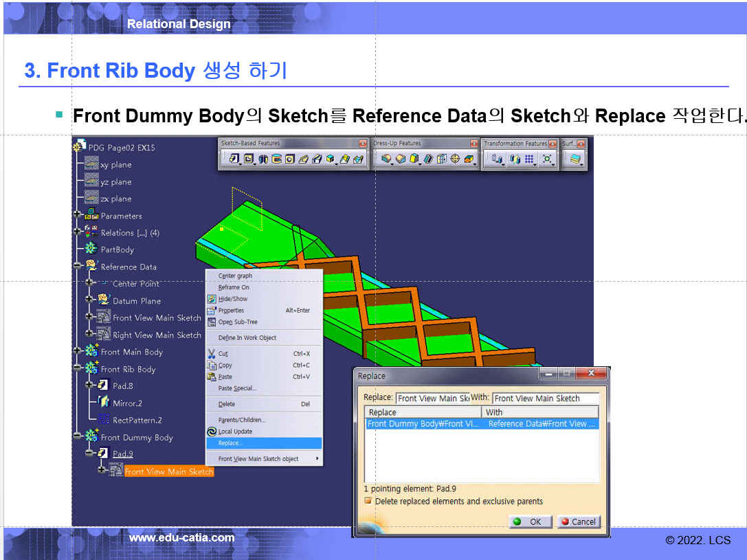Toggle Delete replaced elements and exclusive parents checkbox
This screenshot has width=747, height=560.
click(x=369, y=502)
